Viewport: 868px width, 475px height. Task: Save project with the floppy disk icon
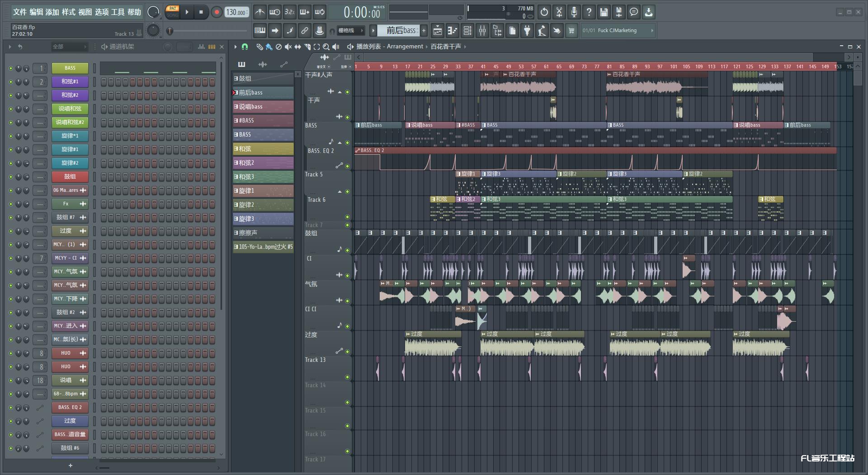point(604,12)
